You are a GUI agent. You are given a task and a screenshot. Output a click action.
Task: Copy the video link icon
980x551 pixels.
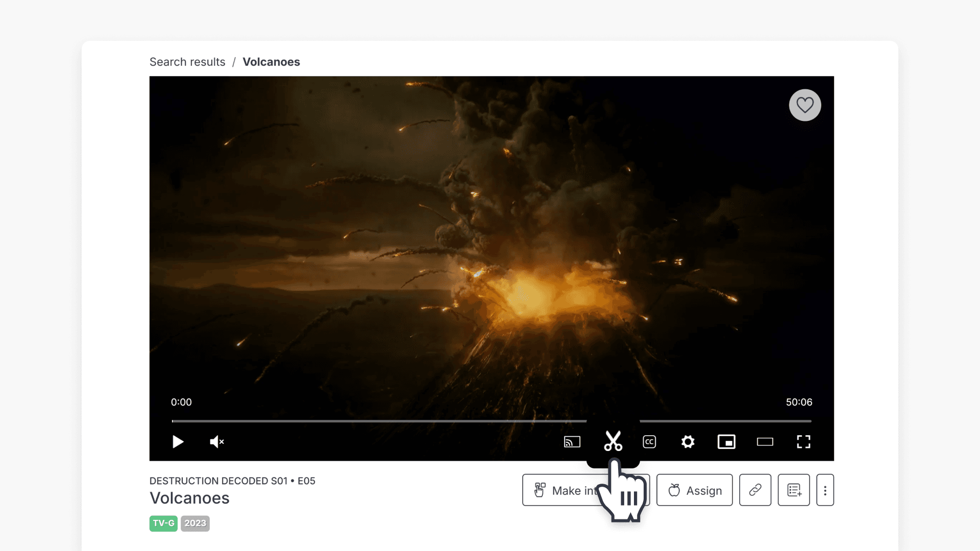pyautogui.click(x=755, y=490)
